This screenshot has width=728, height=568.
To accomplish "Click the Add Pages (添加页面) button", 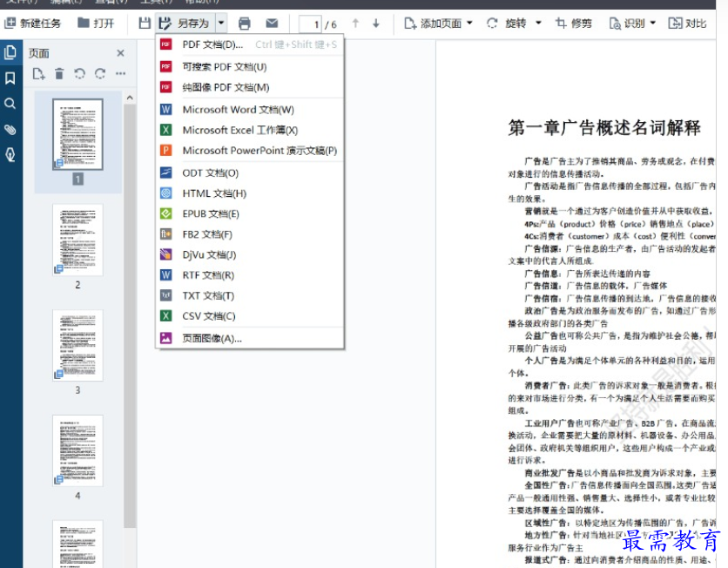I will coord(433,23).
